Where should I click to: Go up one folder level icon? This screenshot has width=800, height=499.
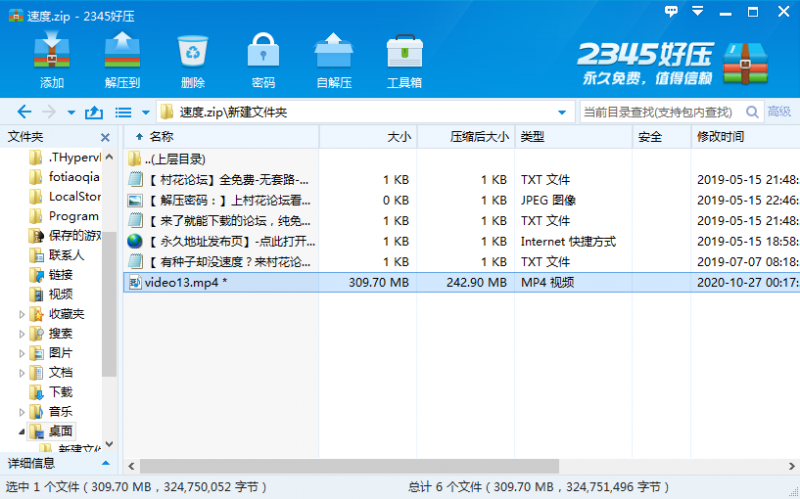pos(95,112)
